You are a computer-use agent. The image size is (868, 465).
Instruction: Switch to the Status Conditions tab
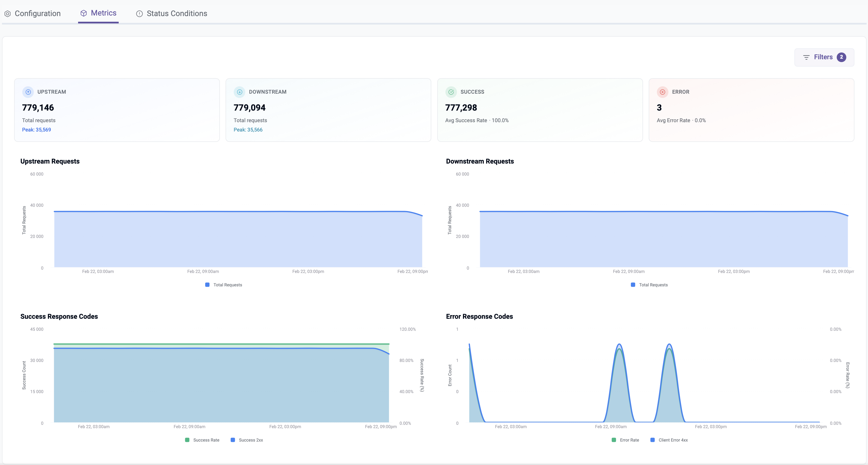[x=176, y=14]
